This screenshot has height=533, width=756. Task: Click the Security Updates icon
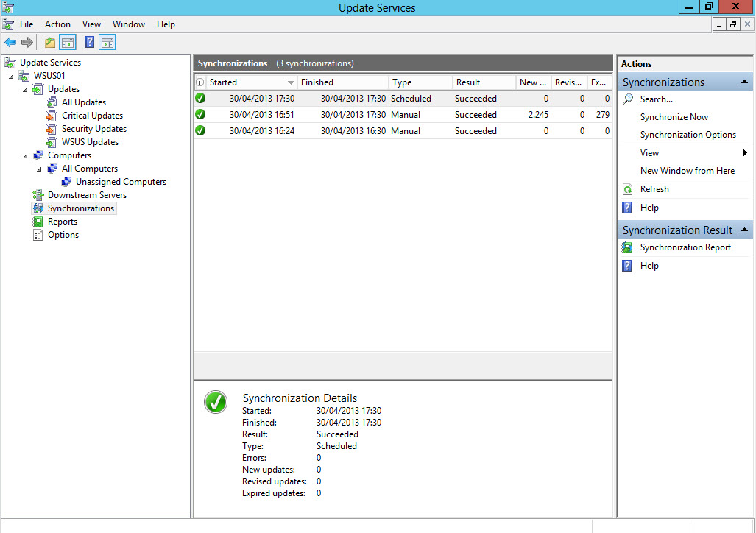[52, 129]
